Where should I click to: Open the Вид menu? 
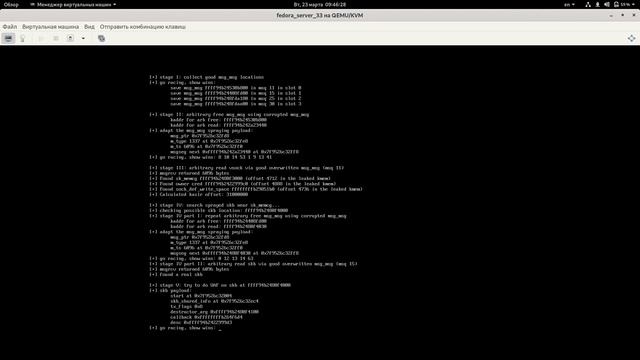pos(89,27)
